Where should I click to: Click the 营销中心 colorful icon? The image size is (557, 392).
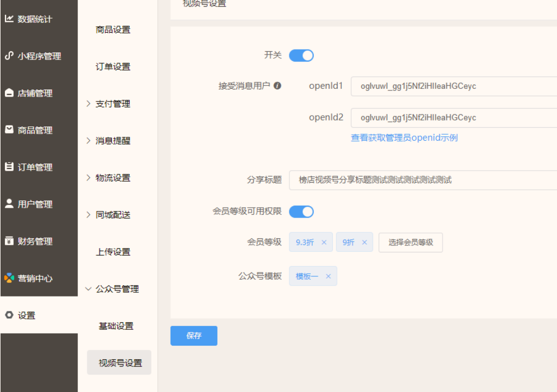click(x=9, y=278)
